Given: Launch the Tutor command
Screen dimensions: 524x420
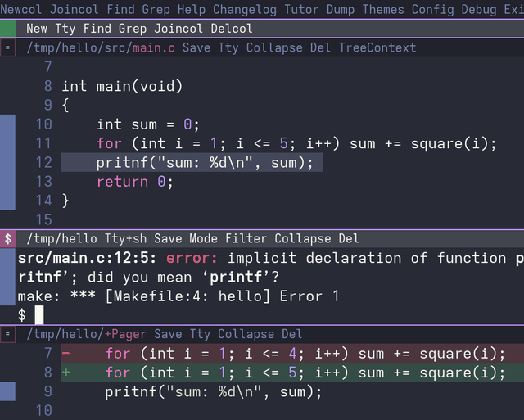Looking at the screenshot, I should pos(301,9).
